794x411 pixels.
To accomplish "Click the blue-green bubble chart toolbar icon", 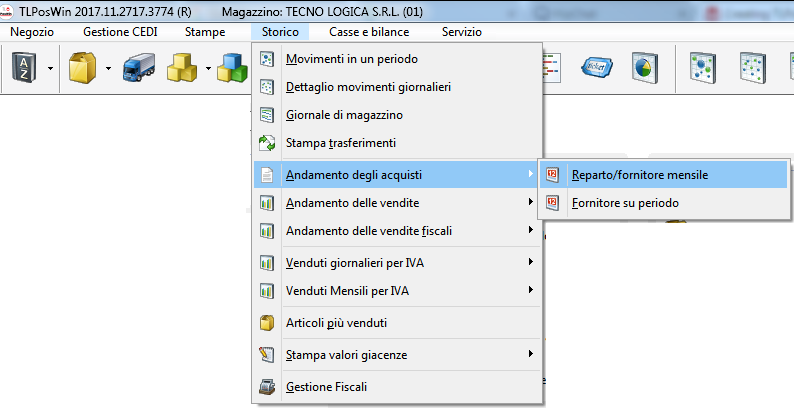I will 703,68.
